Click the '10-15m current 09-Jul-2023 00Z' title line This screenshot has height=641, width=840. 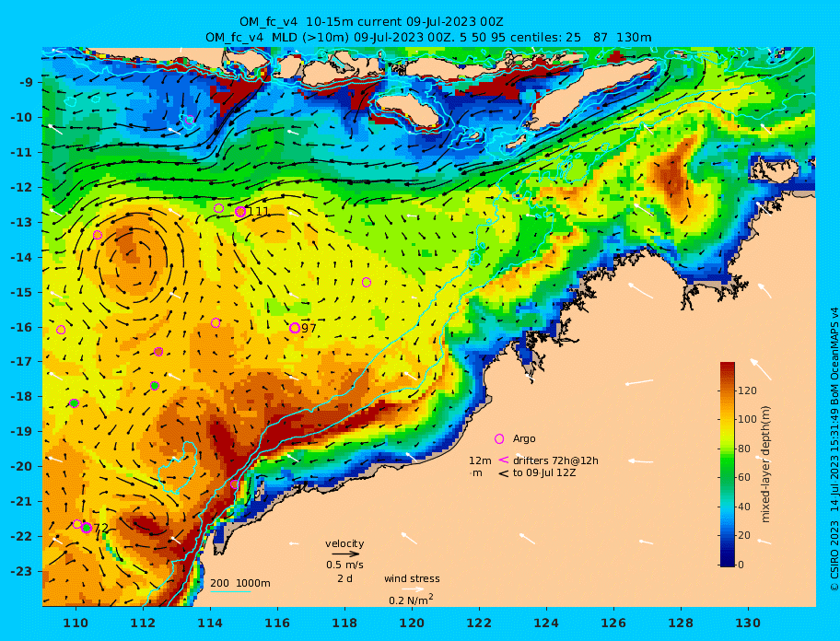click(x=371, y=22)
